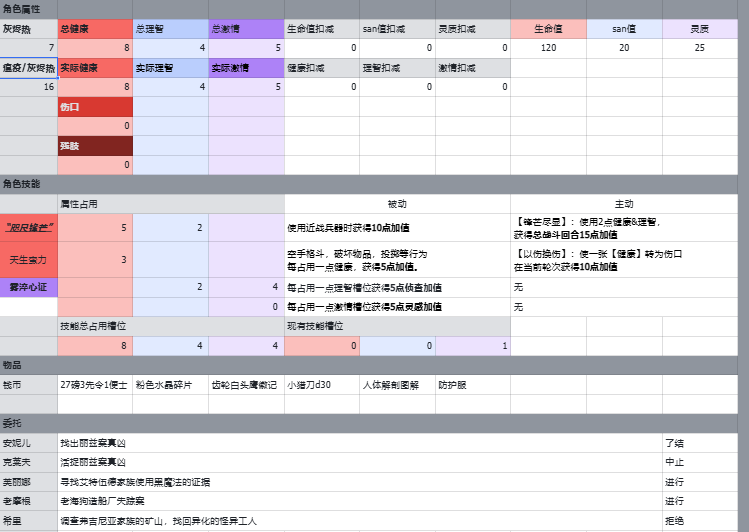This screenshot has width=749, height=532.
Task: Click the 主动 column header
Action: tap(623, 203)
